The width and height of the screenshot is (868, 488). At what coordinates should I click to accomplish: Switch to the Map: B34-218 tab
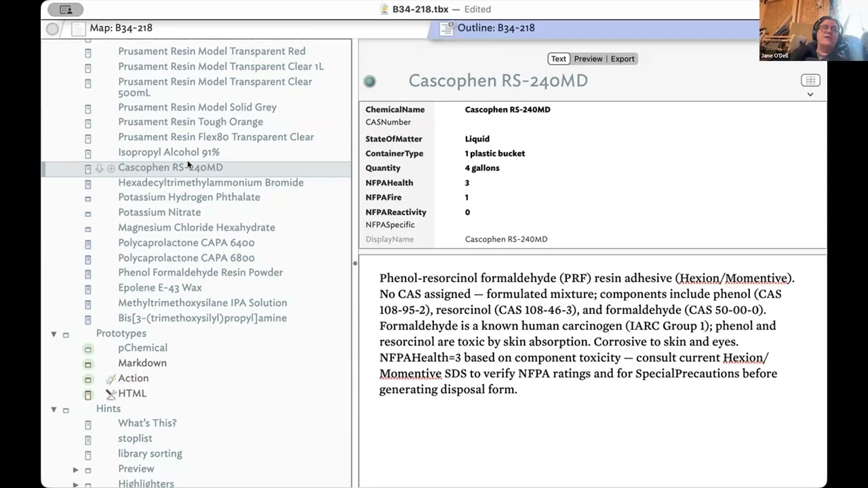[x=121, y=28]
